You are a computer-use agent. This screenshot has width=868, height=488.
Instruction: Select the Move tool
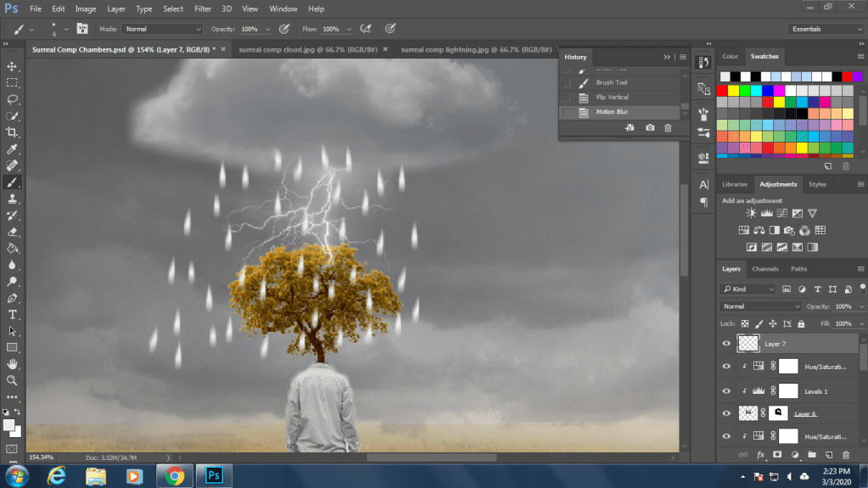pos(13,66)
